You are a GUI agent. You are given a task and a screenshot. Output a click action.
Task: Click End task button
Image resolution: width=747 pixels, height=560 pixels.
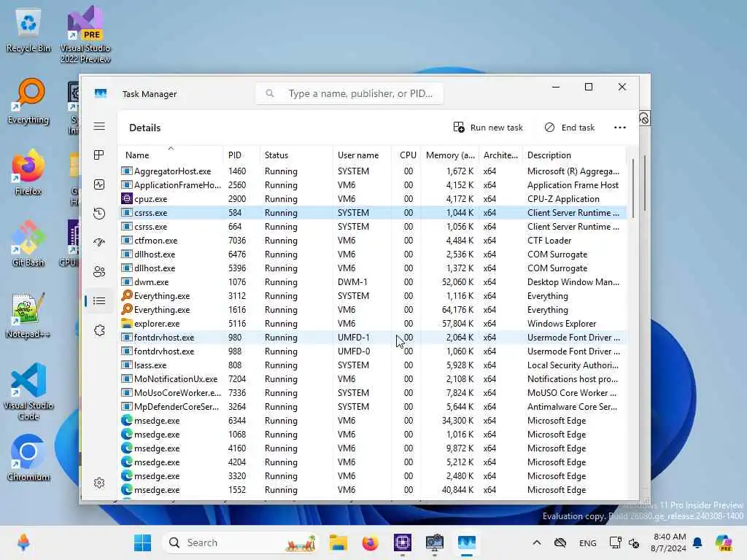click(x=570, y=128)
